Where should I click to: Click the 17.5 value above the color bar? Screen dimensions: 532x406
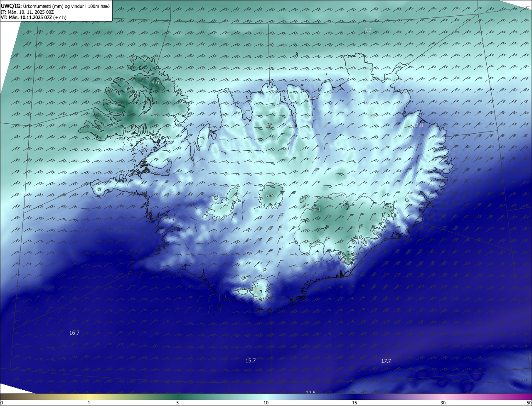pos(310,392)
